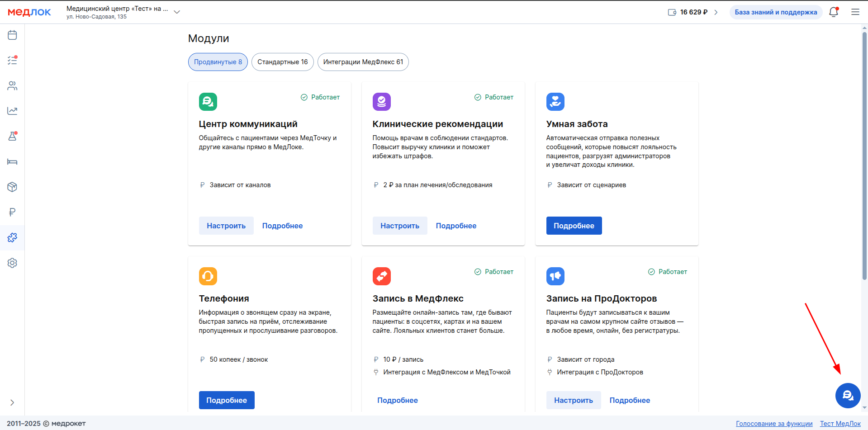Click Подробнее for Умная забота
The width and height of the screenshot is (868, 430).
pyautogui.click(x=574, y=226)
